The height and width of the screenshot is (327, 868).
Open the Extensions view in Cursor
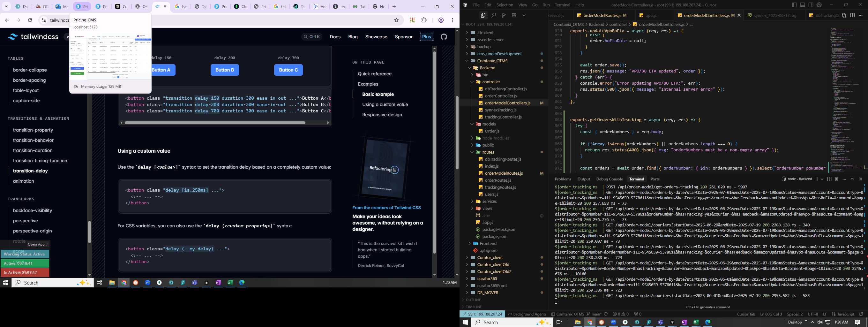click(x=514, y=15)
